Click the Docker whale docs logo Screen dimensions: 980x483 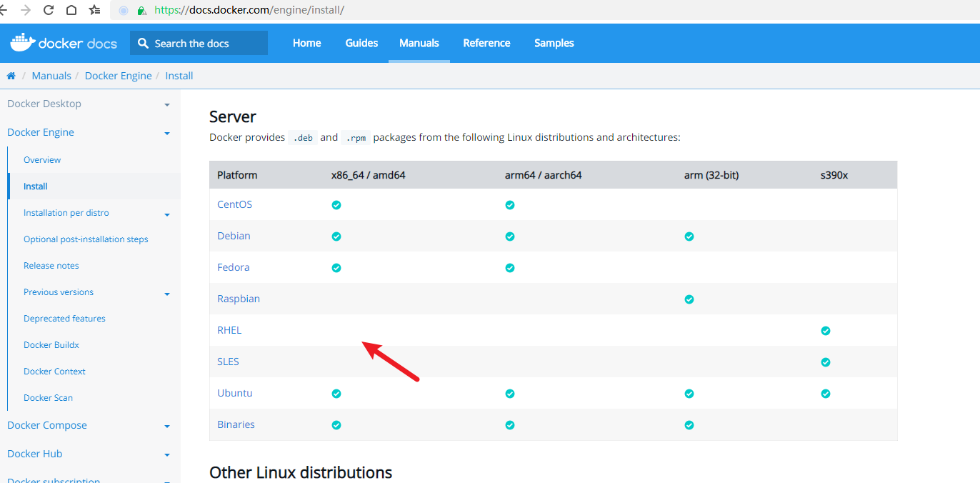coord(64,43)
